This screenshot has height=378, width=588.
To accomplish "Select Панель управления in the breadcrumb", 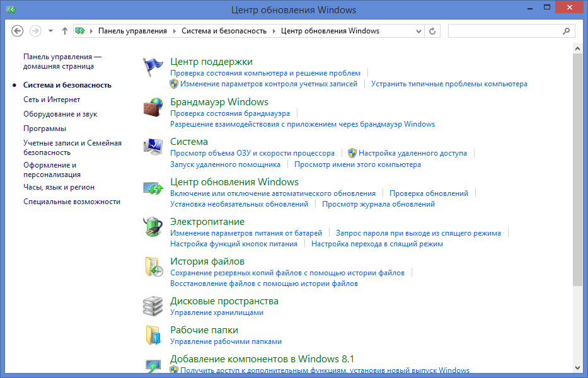I will pyautogui.click(x=132, y=31).
